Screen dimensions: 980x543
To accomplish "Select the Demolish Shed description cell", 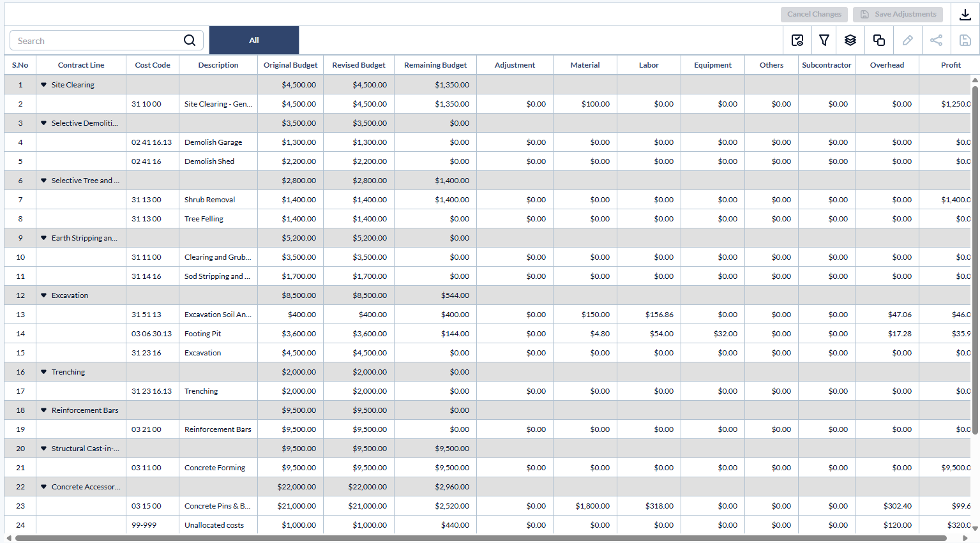I will 218,161.
